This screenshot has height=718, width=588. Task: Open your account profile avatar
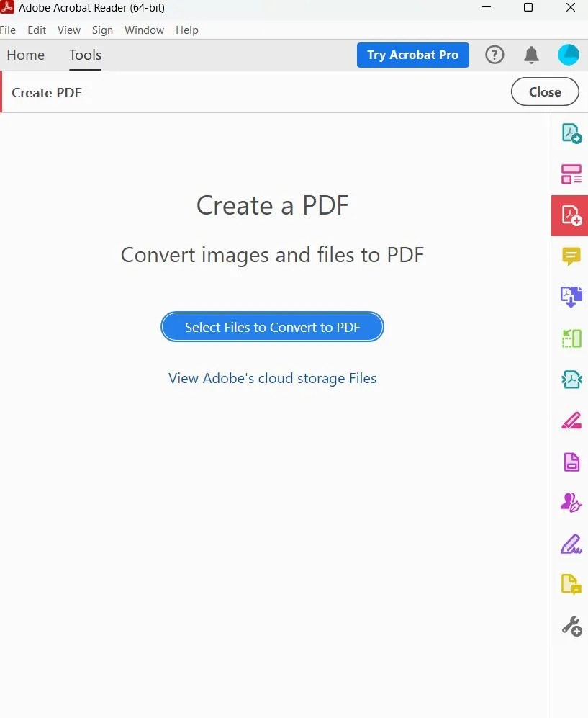coord(568,54)
